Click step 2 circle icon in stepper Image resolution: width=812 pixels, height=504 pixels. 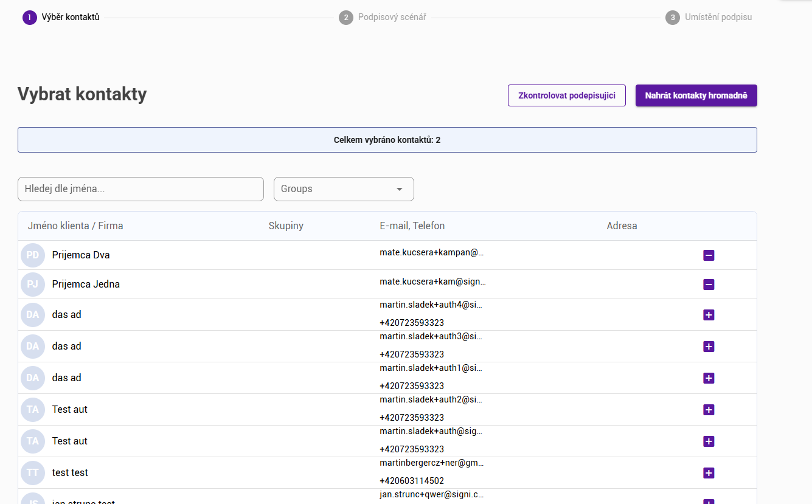coord(346,18)
